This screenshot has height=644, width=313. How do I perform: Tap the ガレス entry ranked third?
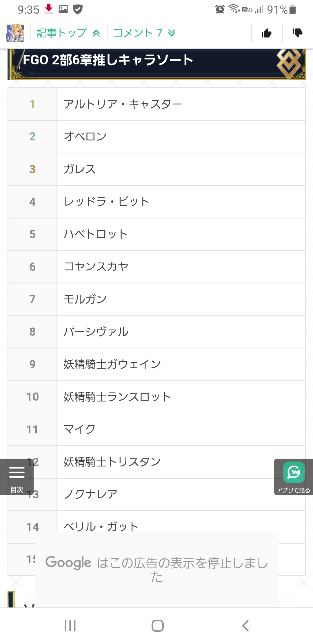79,169
